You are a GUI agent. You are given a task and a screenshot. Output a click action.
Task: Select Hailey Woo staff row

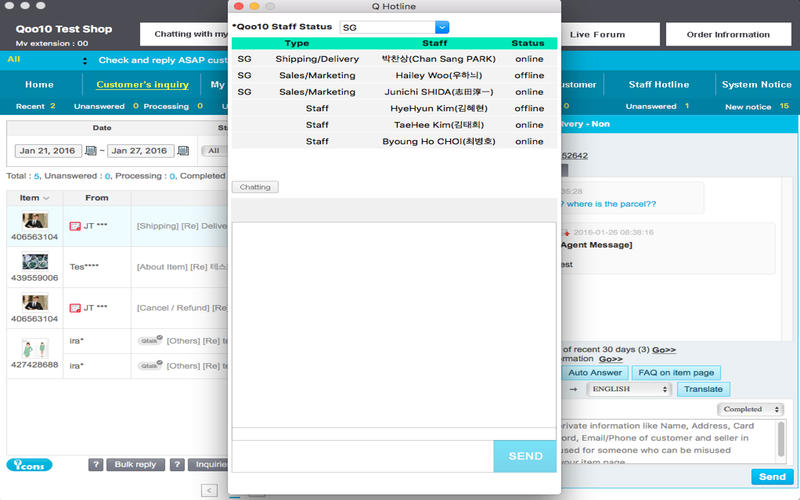[x=394, y=75]
